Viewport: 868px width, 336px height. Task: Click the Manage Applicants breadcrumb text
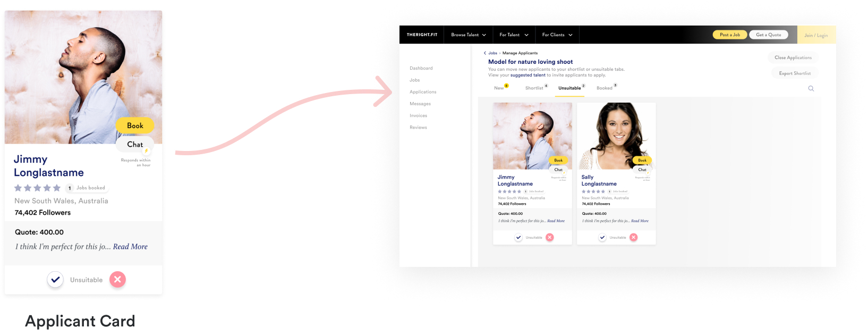click(x=520, y=53)
